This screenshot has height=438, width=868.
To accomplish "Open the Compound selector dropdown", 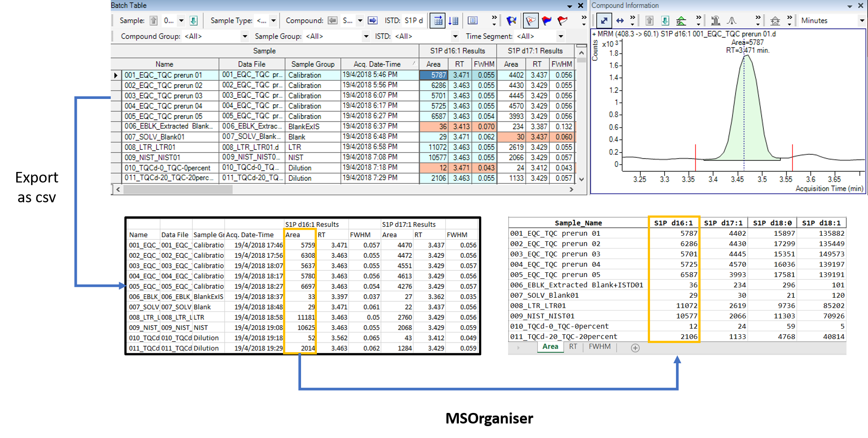I will point(360,21).
